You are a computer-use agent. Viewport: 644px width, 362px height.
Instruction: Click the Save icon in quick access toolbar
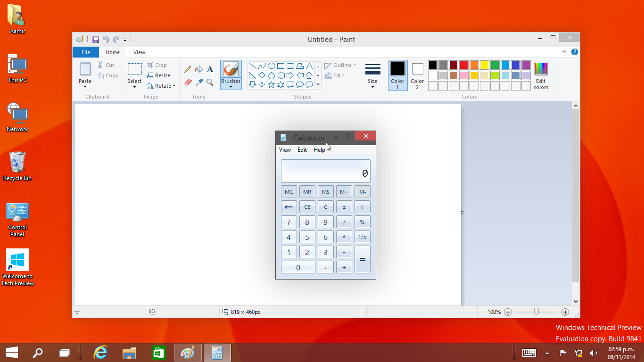(x=96, y=40)
